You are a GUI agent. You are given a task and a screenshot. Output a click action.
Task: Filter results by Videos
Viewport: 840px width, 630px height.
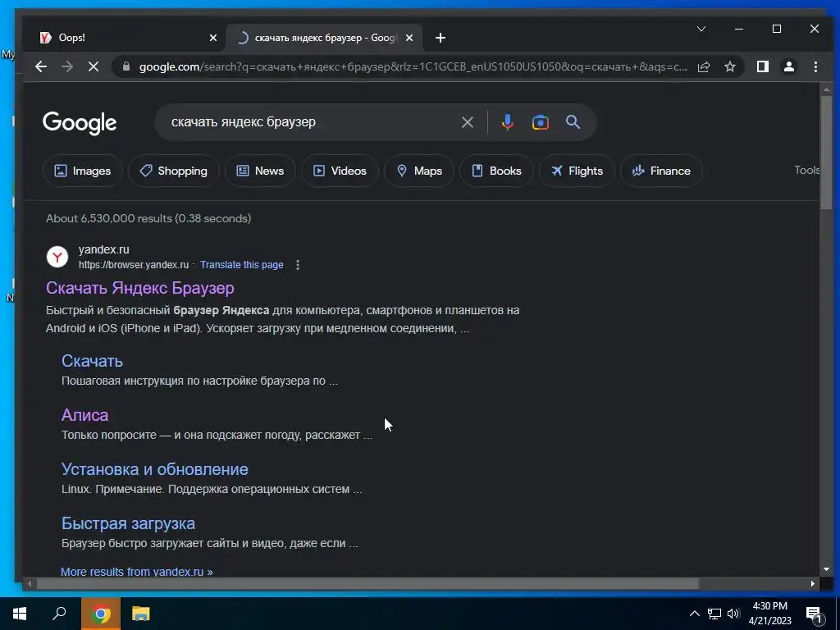coord(340,171)
